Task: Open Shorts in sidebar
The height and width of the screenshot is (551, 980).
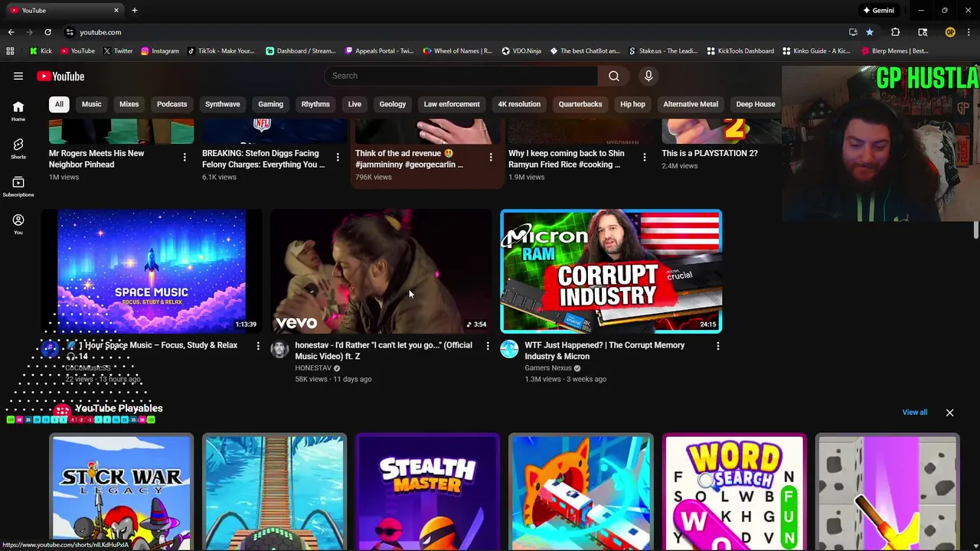Action: coord(18,148)
